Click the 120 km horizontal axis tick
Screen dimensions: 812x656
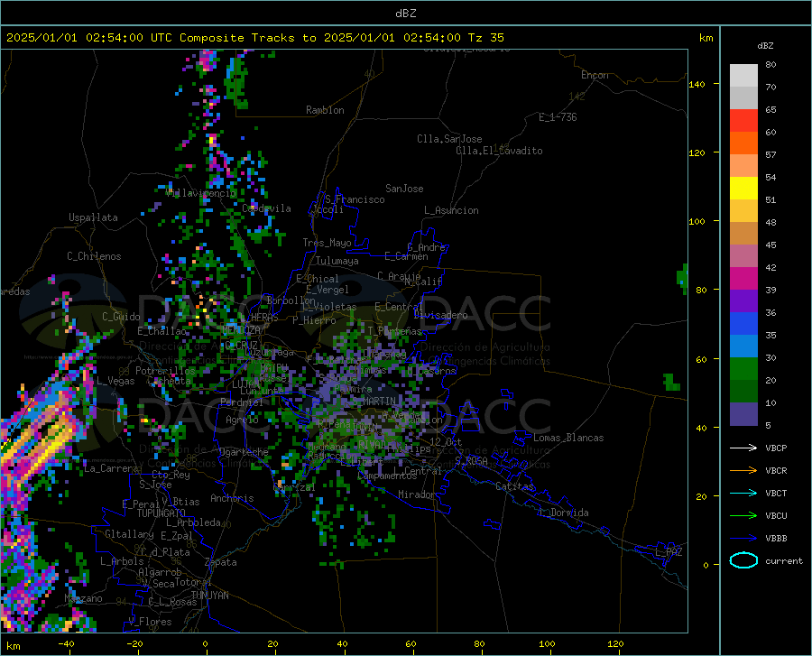tap(615, 644)
